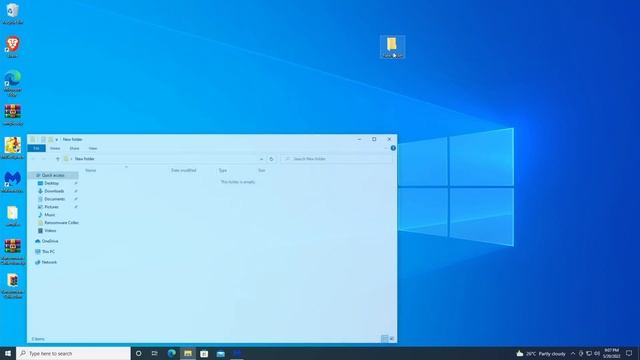Open Network in the navigation pane
This screenshot has width=640, height=360.
pos(49,262)
